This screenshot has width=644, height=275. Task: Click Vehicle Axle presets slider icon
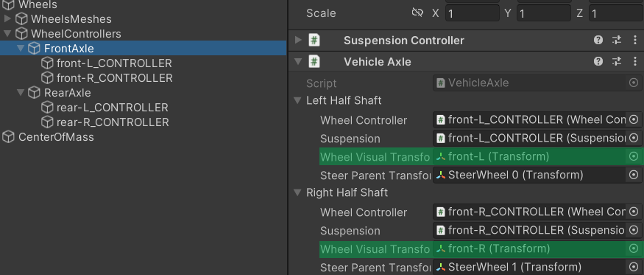[617, 62]
